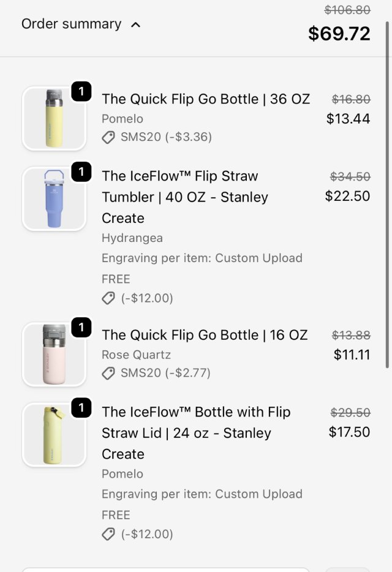
Task: Click the discount tag icon under IceFlow 24 oz
Action: coord(108,534)
